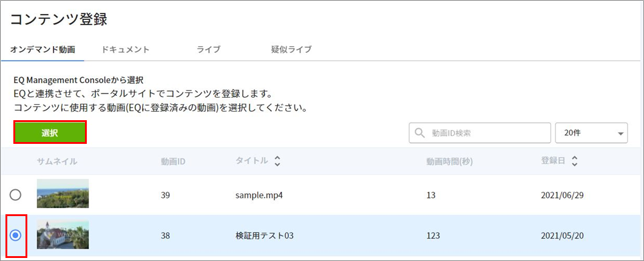The image size is (644, 261).
Task: Click the magnifier icon in video ID search
Action: [x=420, y=133]
